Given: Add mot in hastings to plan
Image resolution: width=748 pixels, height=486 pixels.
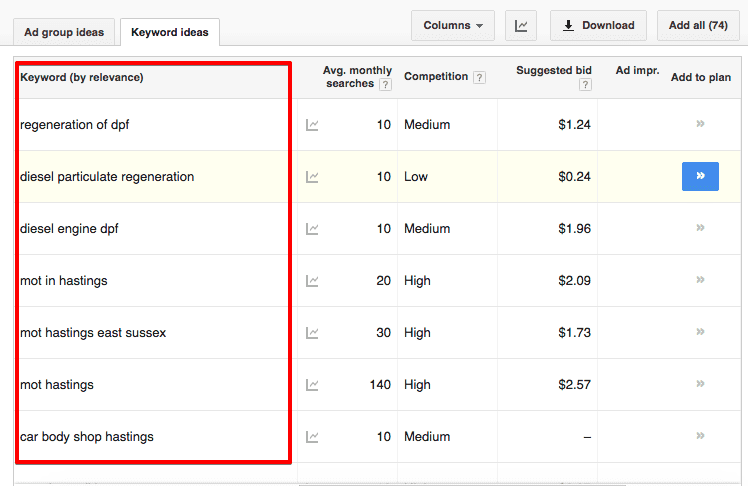Looking at the screenshot, I should click(x=700, y=280).
